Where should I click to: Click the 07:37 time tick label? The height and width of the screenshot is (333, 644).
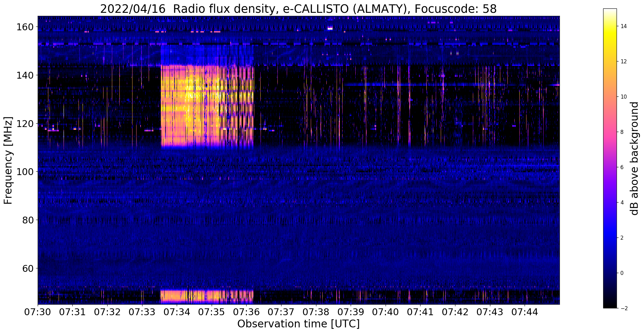tap(281, 312)
